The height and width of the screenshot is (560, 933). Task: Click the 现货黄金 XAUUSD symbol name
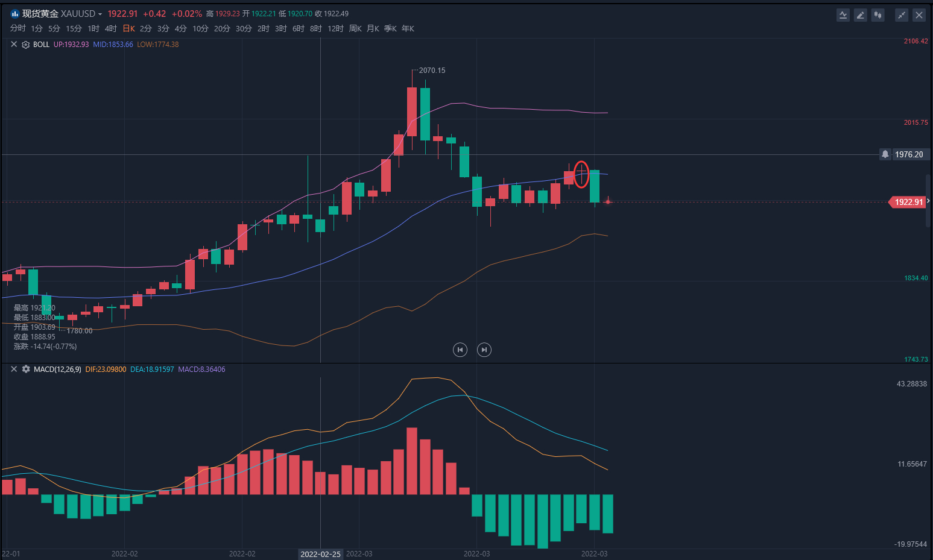(x=59, y=13)
